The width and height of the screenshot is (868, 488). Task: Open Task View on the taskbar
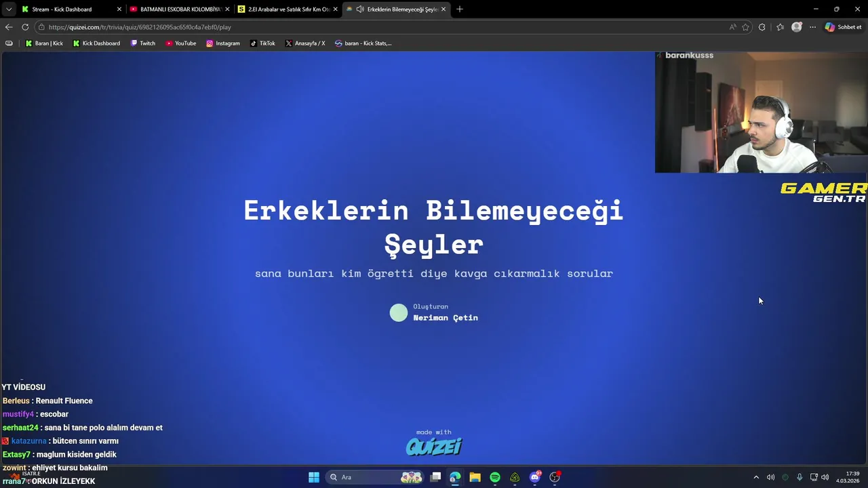[x=435, y=477]
